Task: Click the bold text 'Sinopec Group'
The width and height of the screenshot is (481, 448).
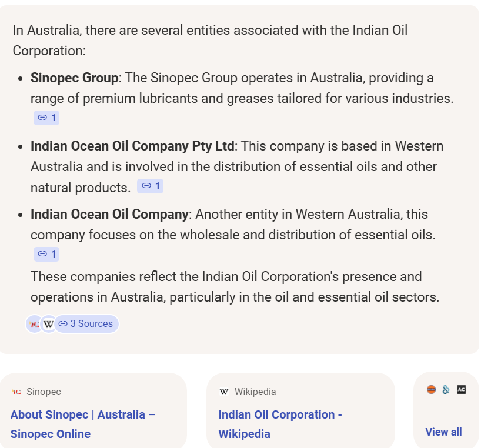Action: tap(75, 78)
